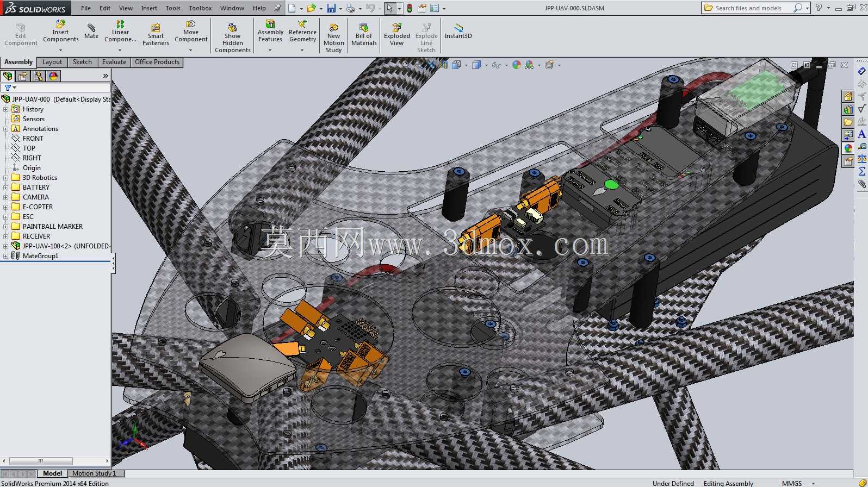868x487 pixels.
Task: Expand the MateGroup1 node
Action: pos(5,256)
